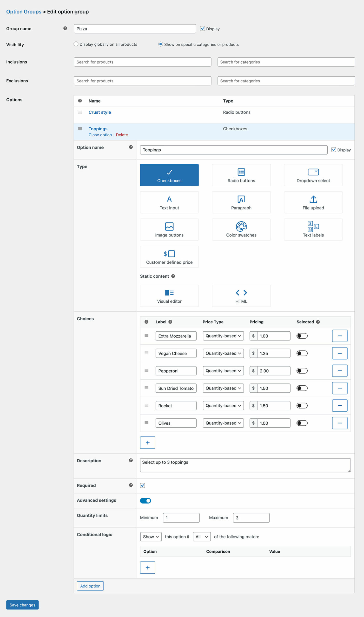Click the Maximum quantity limit field
This screenshot has width=364, height=617.
[x=251, y=518]
